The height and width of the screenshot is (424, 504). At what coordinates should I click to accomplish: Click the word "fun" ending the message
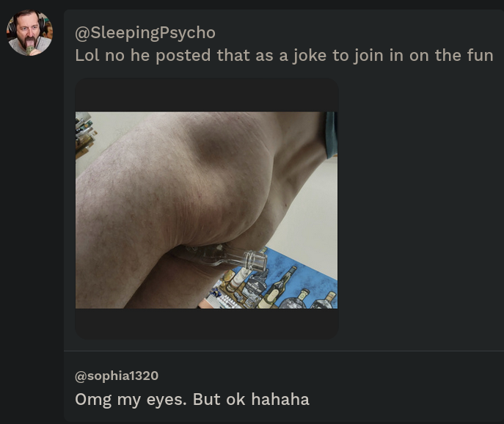point(481,55)
